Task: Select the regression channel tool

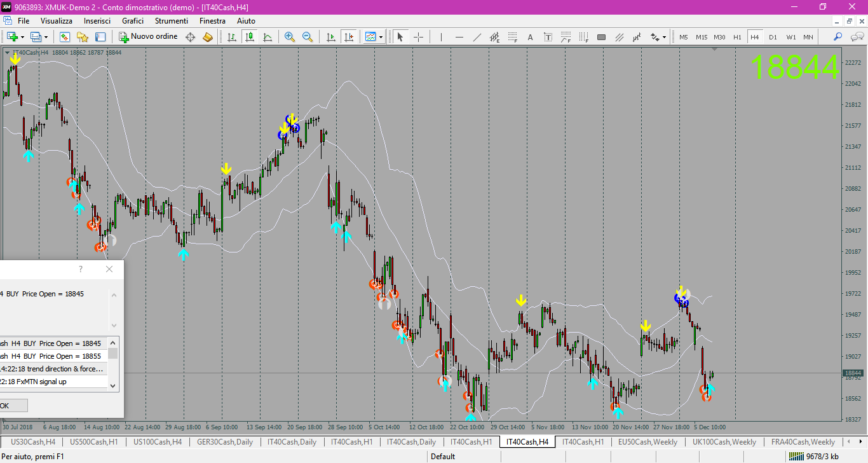Action: 637,37
